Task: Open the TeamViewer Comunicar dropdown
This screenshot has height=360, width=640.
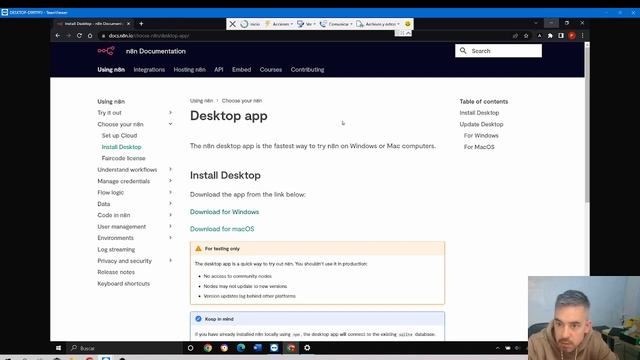Action: pyautogui.click(x=336, y=24)
